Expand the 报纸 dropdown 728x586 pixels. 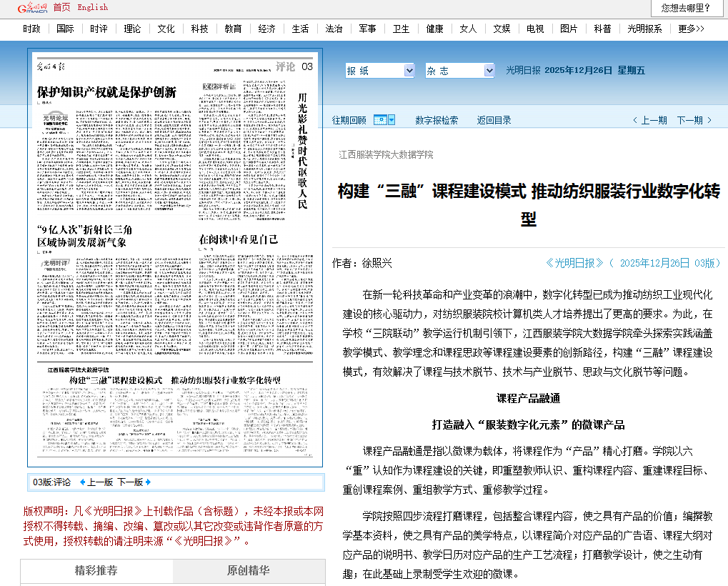(379, 71)
